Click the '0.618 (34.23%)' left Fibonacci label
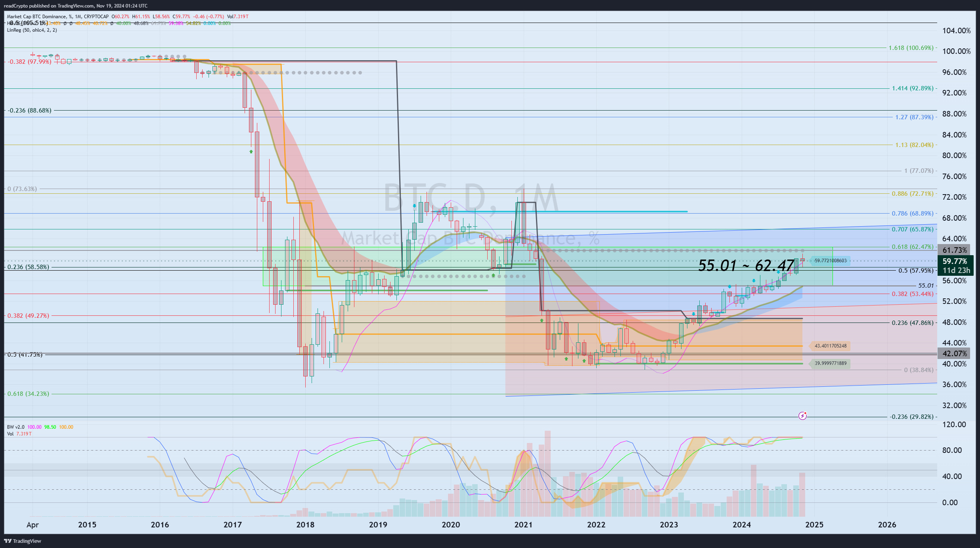This screenshot has width=980, height=548. point(28,394)
